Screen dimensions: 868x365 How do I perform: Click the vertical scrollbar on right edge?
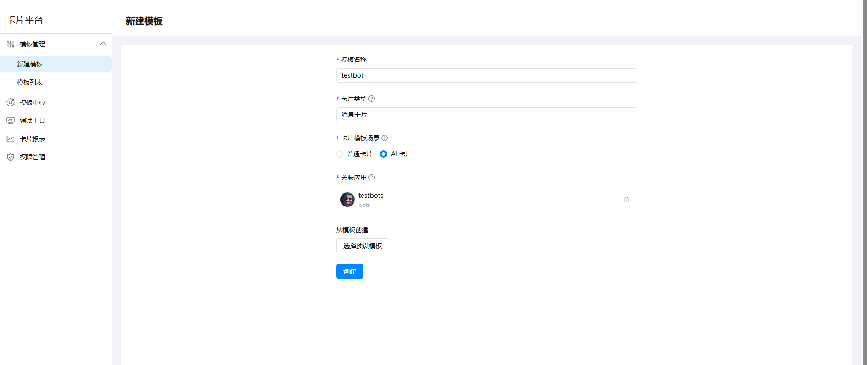coord(864,182)
